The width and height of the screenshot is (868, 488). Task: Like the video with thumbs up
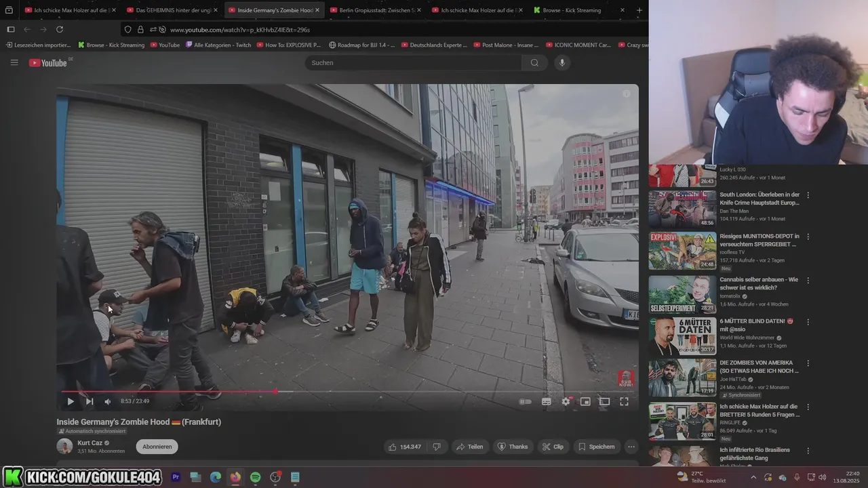point(405,447)
